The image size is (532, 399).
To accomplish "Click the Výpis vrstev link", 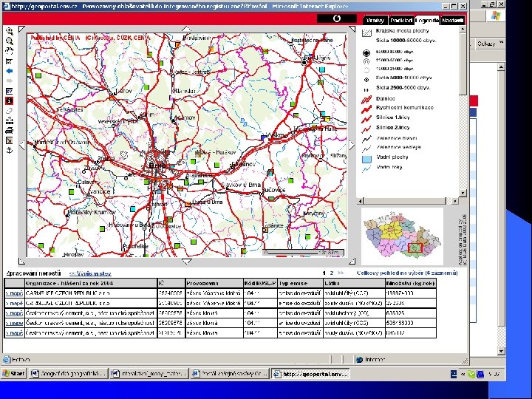I will (90, 273).
